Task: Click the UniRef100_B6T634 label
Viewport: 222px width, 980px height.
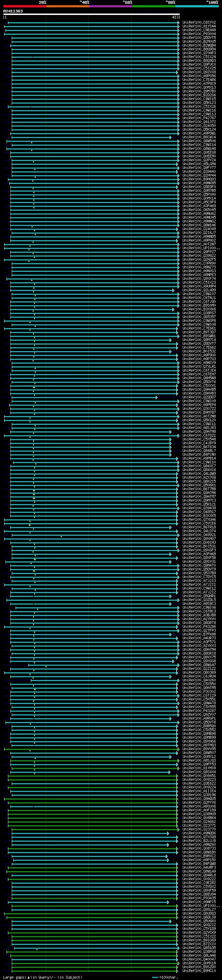Action: (x=199, y=447)
